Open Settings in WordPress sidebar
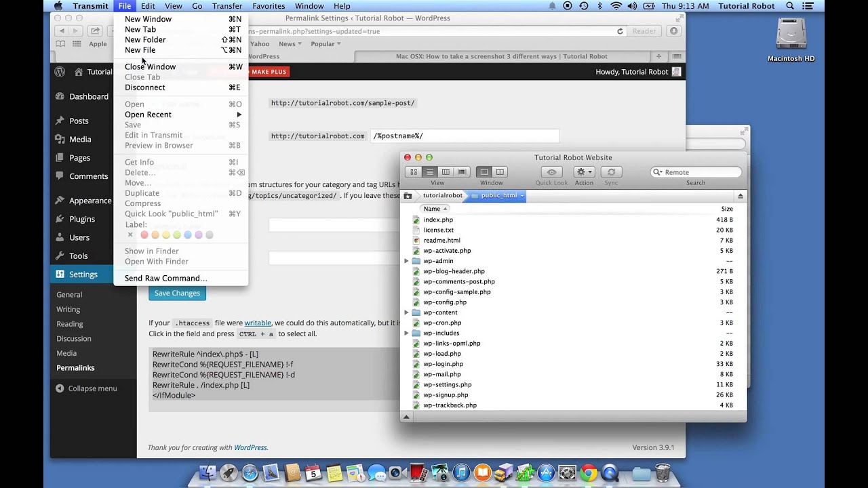 click(x=83, y=274)
